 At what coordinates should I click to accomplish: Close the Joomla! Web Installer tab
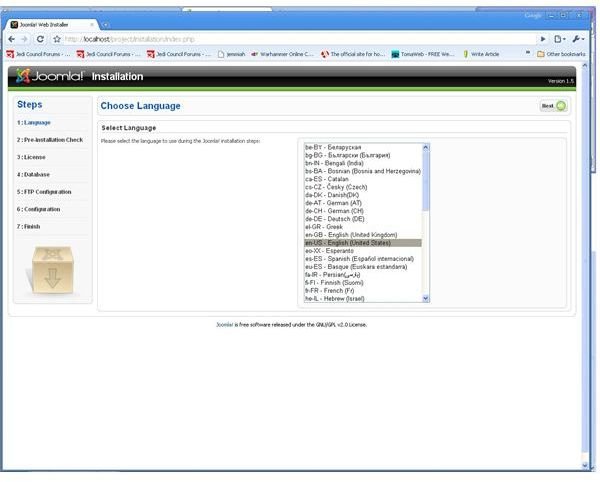click(92, 25)
